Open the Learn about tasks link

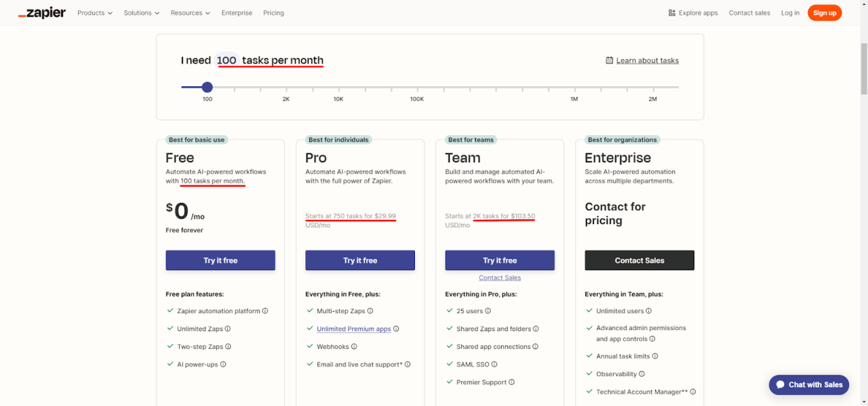pyautogui.click(x=648, y=60)
